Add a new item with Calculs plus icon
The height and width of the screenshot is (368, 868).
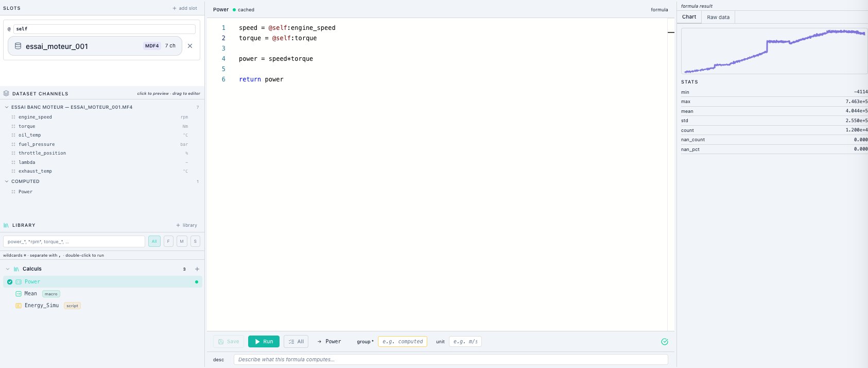pyautogui.click(x=197, y=269)
